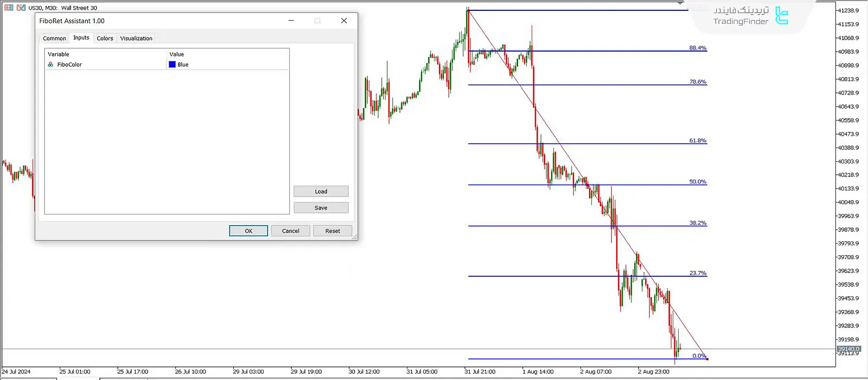Viewport: 868px width, 380px height.
Task: Click the chart shift triangle marker at top
Action: tap(680, 3)
